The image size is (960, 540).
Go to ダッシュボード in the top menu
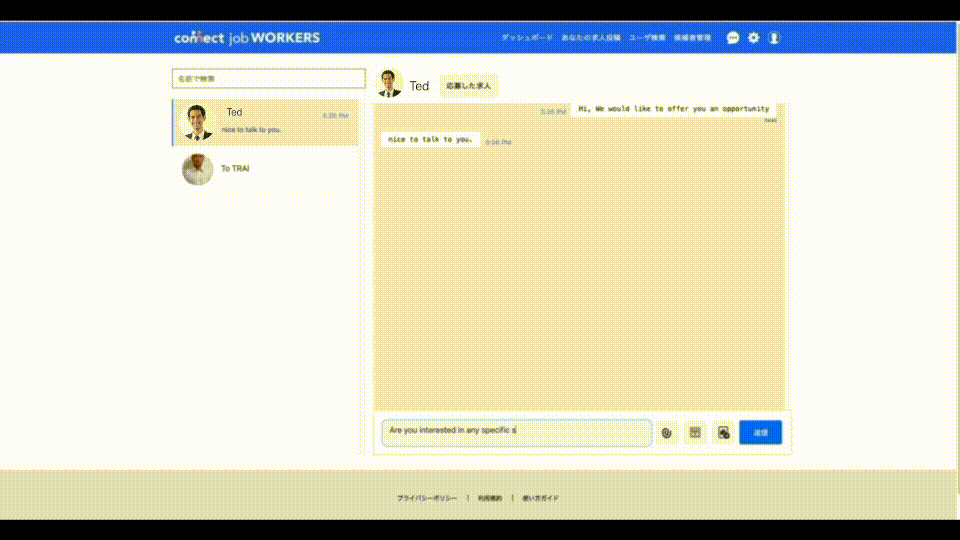tap(526, 38)
